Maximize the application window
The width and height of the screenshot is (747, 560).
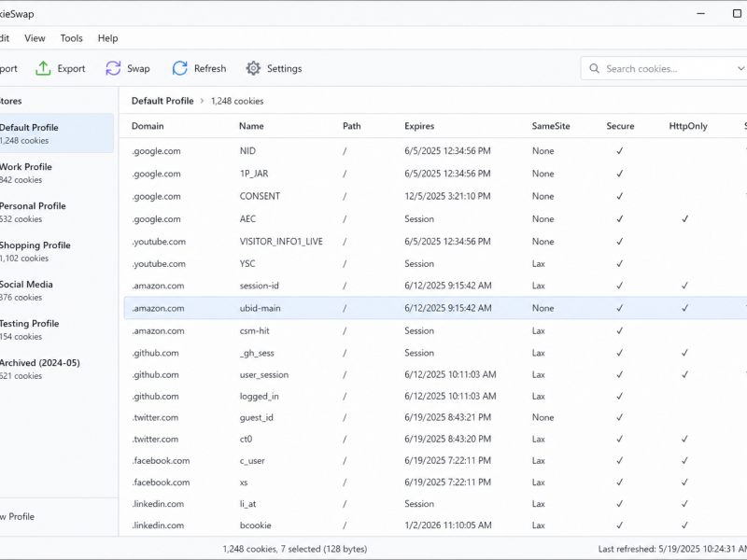[x=737, y=13]
